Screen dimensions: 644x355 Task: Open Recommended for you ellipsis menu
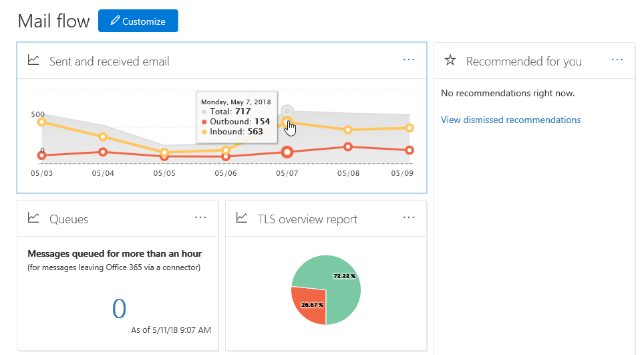[617, 60]
